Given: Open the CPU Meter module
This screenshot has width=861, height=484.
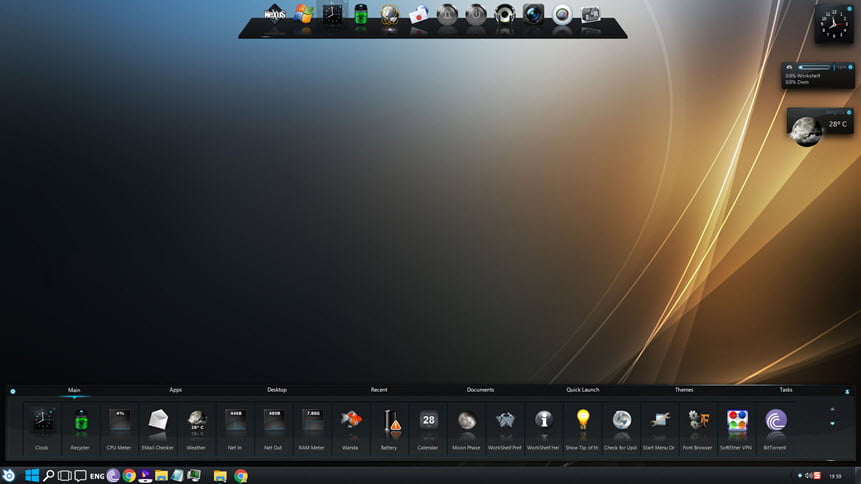Looking at the screenshot, I should tap(119, 429).
